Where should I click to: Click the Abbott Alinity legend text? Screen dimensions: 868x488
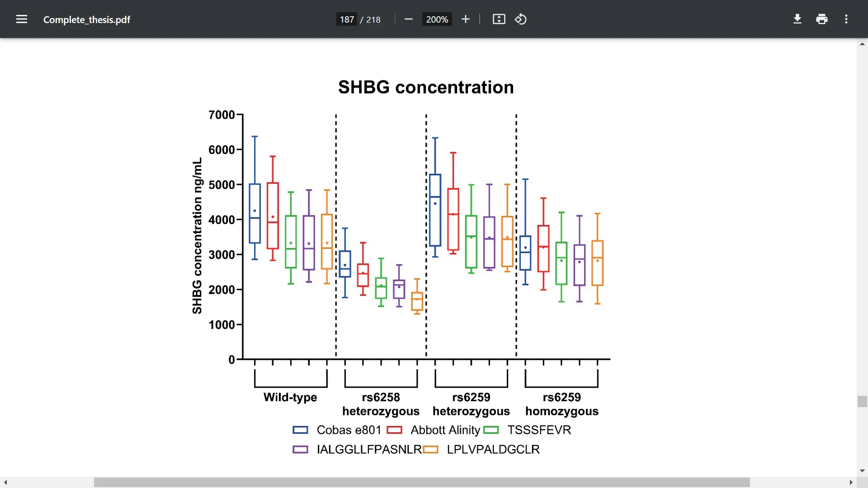(445, 430)
